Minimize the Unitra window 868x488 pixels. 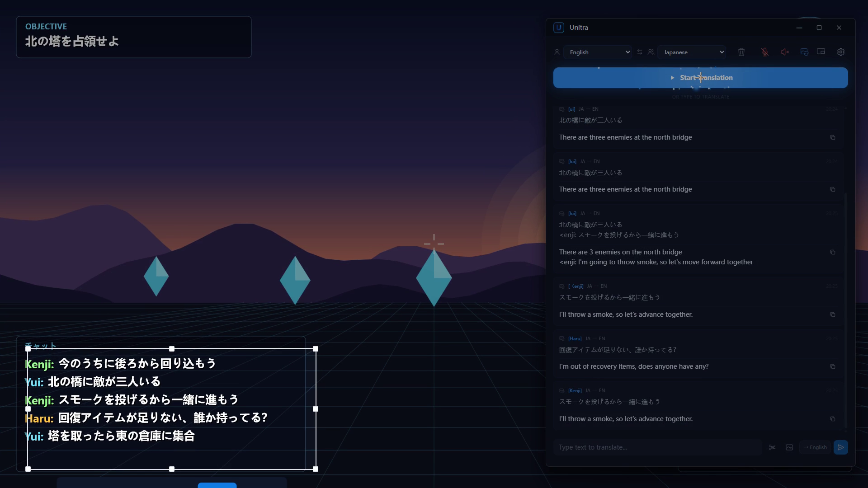click(x=799, y=28)
